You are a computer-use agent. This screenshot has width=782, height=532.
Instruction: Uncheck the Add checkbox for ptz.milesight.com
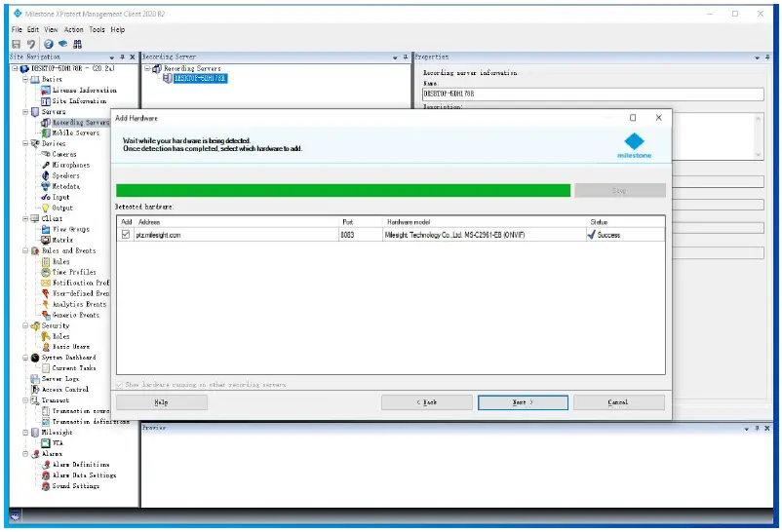126,235
